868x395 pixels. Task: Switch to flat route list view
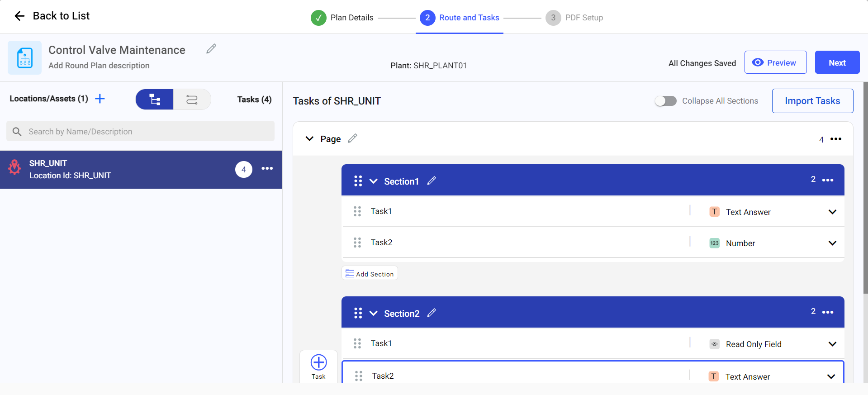(192, 100)
